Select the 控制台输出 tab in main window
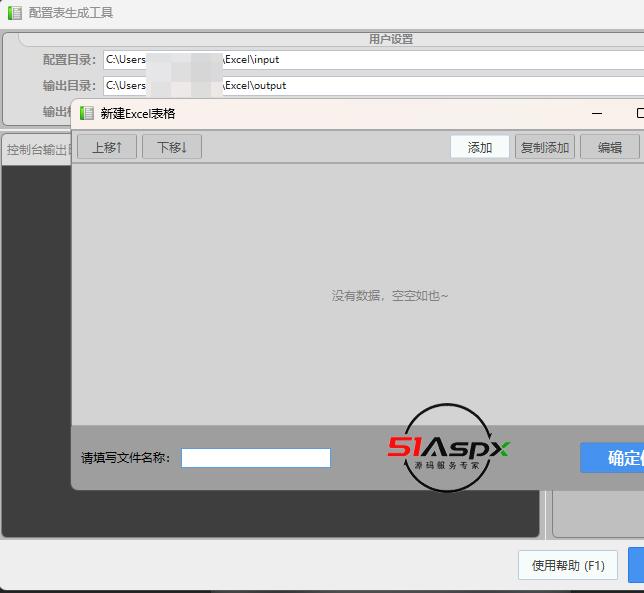 (38, 149)
